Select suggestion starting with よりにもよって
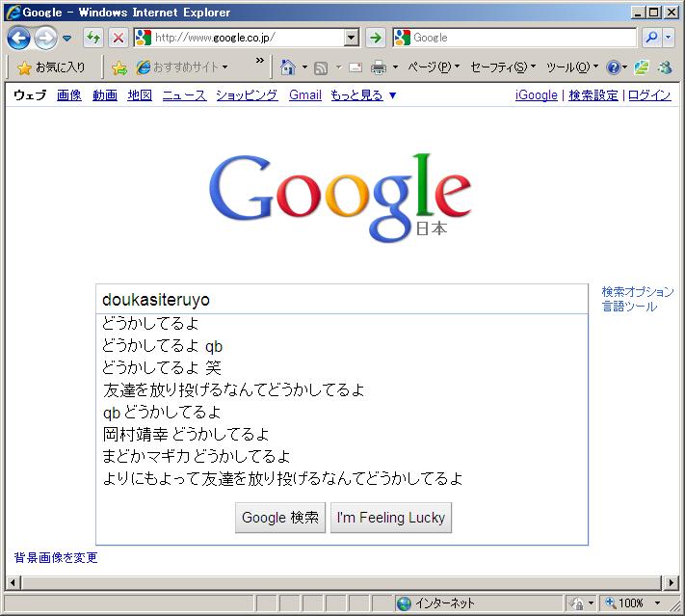Screen dimensions: 685x616 coord(342,479)
